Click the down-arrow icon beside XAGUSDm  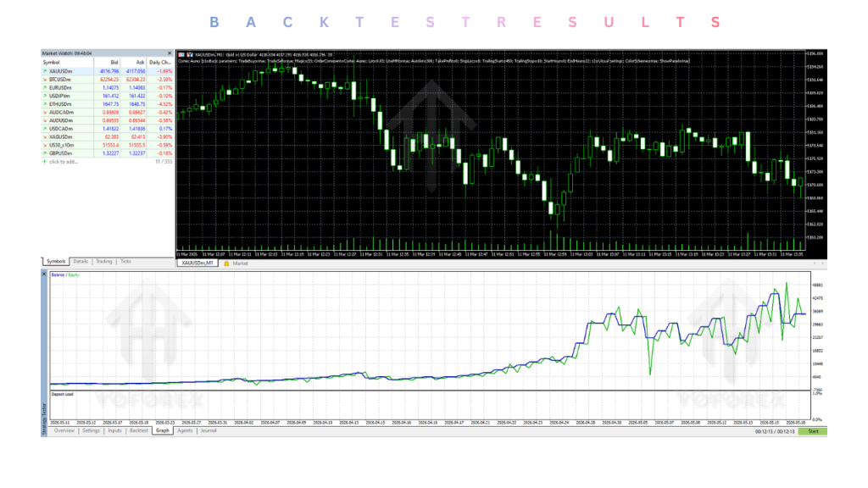[45, 137]
